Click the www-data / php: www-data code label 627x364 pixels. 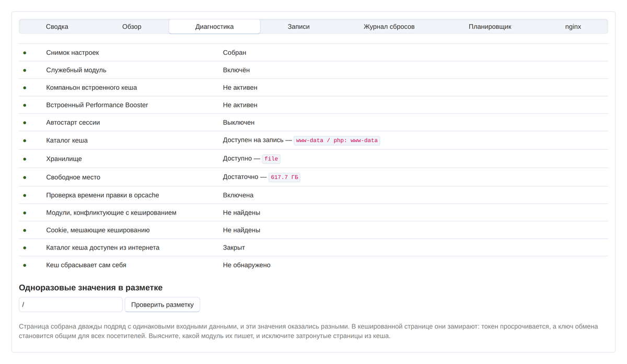(x=337, y=140)
